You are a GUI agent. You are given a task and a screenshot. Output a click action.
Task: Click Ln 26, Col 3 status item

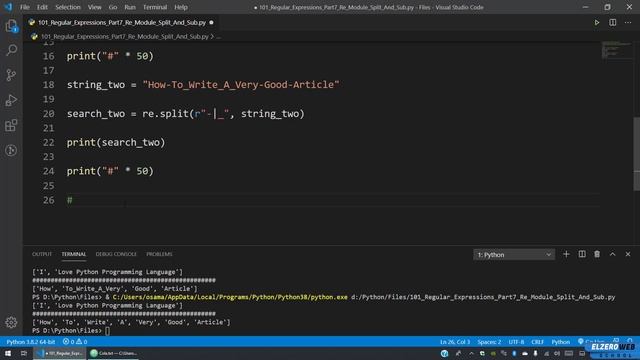455,342
